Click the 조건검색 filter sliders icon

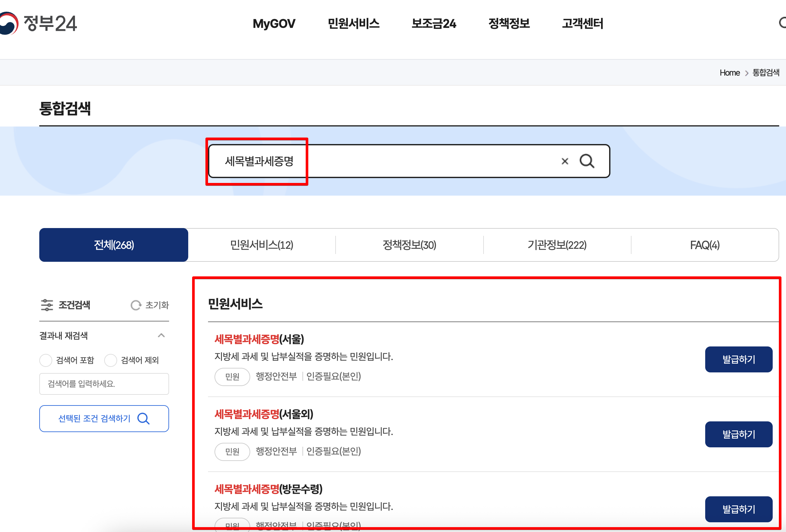47,305
